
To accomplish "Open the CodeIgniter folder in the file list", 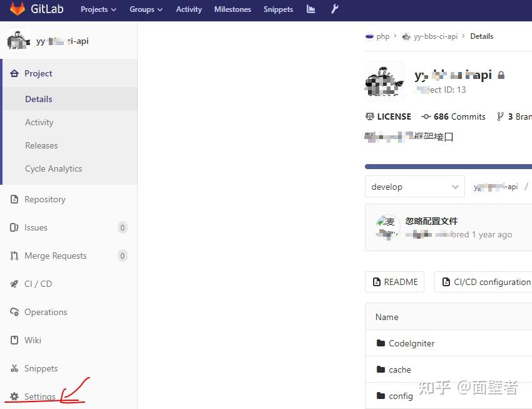I will coord(412,343).
